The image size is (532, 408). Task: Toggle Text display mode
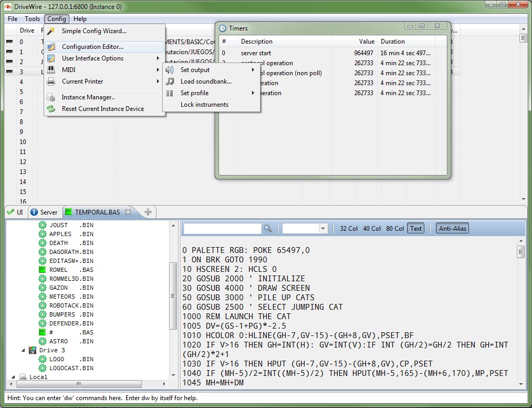click(x=416, y=228)
